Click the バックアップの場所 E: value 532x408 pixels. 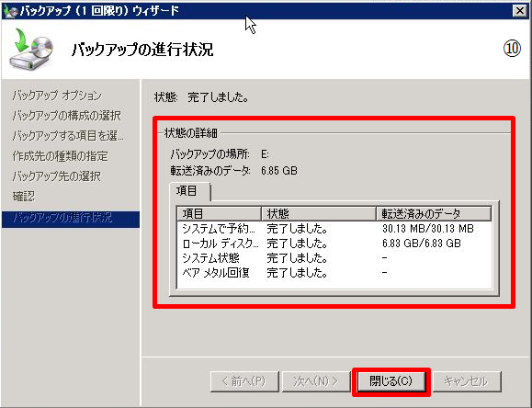pyautogui.click(x=265, y=154)
